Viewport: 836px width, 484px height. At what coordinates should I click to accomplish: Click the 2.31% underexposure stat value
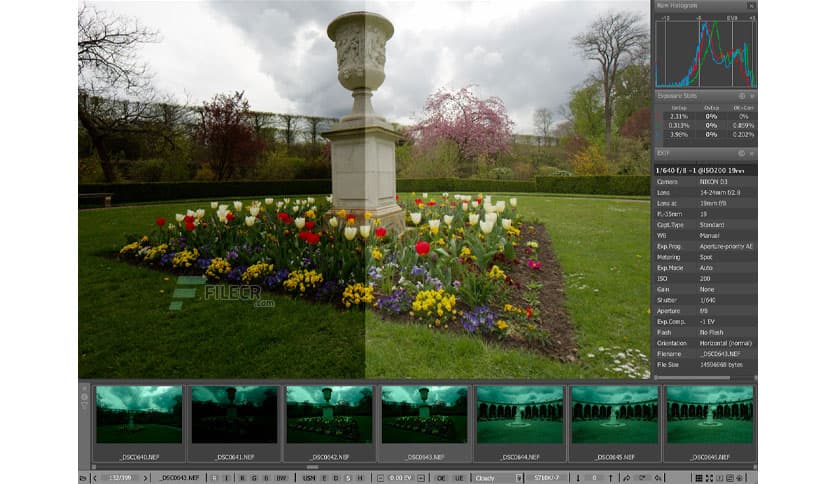coord(679,116)
